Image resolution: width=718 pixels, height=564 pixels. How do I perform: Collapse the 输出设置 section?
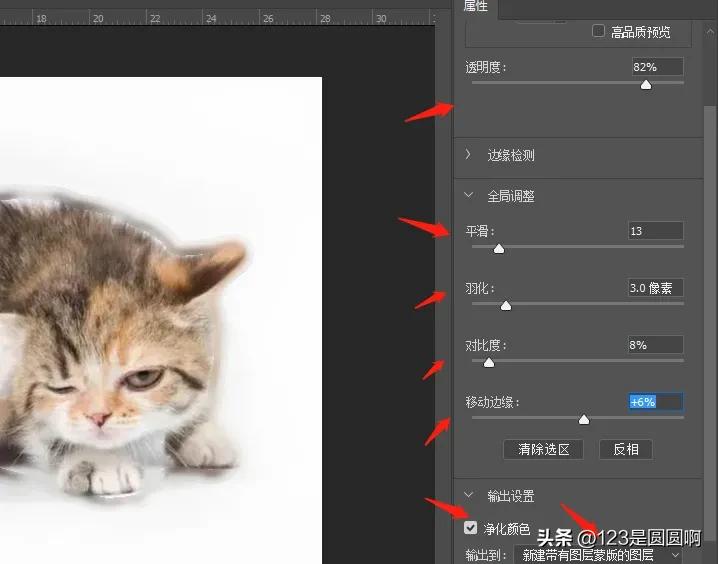click(468, 495)
